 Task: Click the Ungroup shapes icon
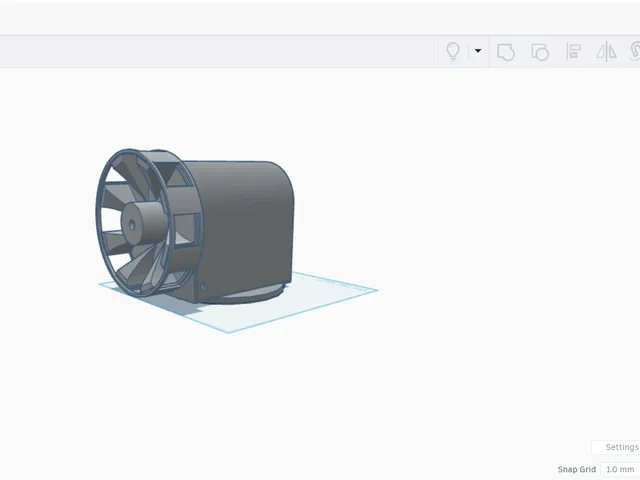pos(540,52)
